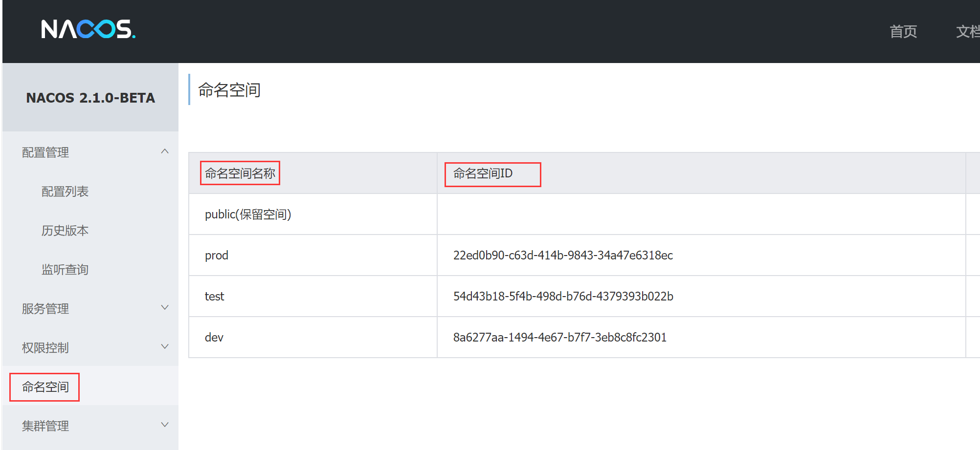The height and width of the screenshot is (450, 980).
Task: Expand the 集群管理 section
Action: [x=165, y=425]
